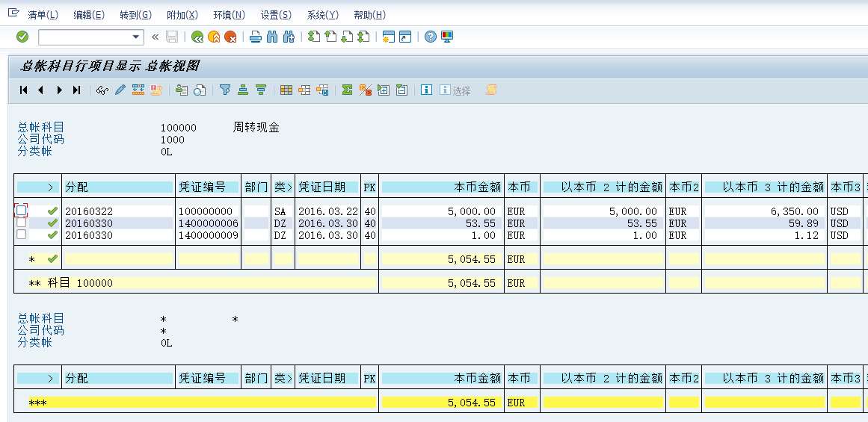Click 以本币 2 计的金额 header in top table

pyautogui.click(x=603, y=187)
